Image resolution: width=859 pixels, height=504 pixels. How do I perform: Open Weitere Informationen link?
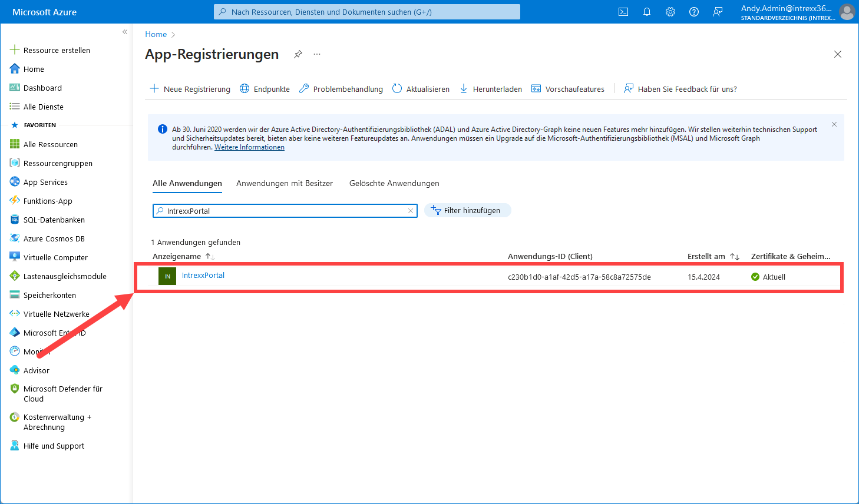(249, 147)
